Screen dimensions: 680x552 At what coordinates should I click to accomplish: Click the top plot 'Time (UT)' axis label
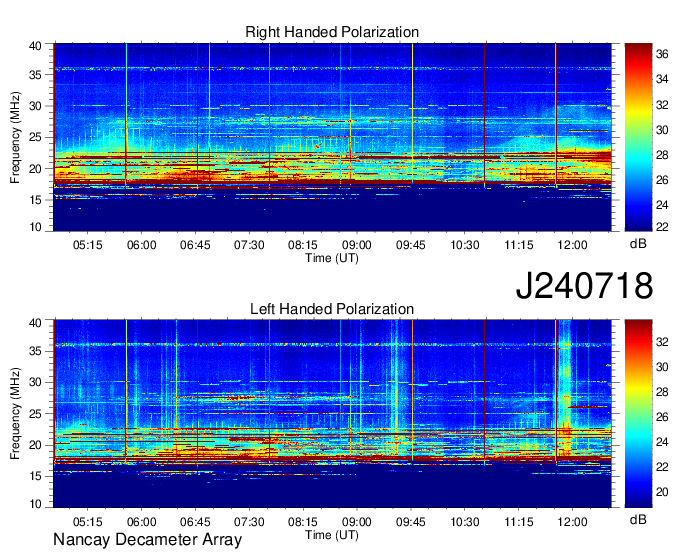click(x=332, y=258)
